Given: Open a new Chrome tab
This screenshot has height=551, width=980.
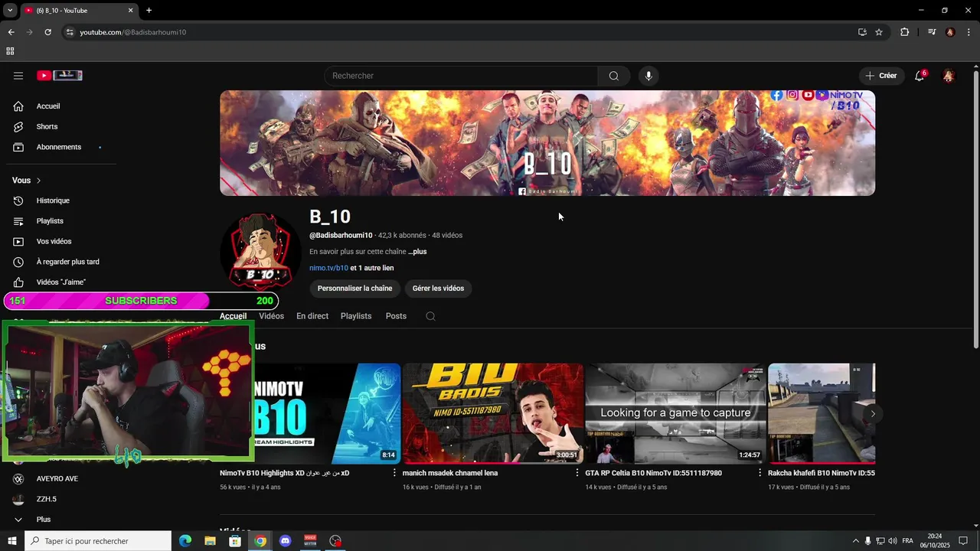Looking at the screenshot, I should click(149, 11).
